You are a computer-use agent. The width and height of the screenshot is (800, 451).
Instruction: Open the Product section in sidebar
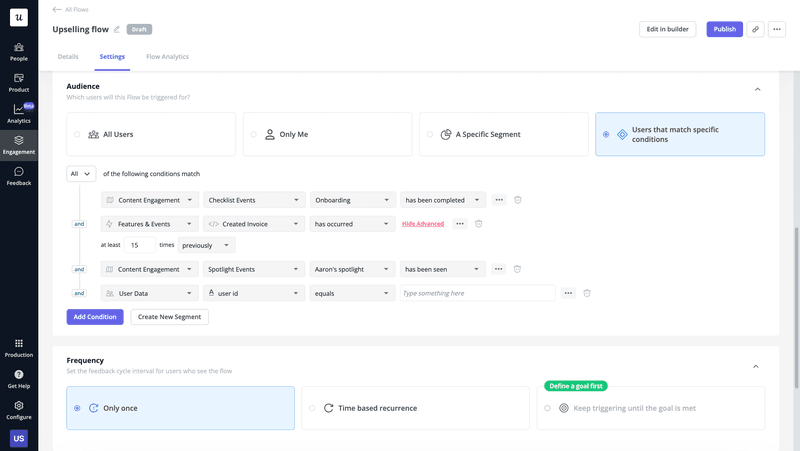[19, 83]
